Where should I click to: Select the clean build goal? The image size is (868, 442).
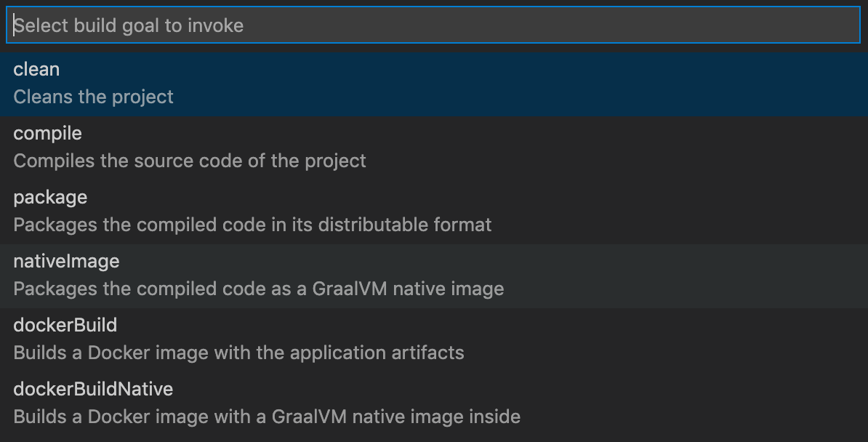click(x=36, y=69)
